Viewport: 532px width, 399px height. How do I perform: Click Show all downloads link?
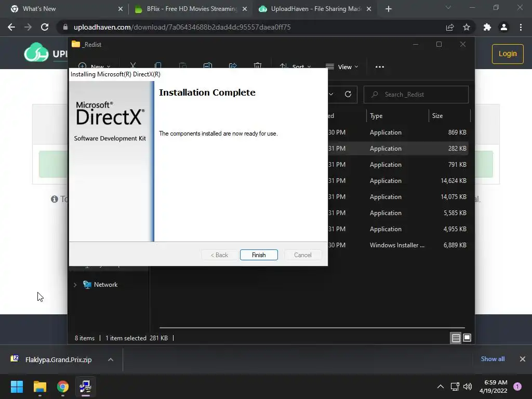point(493,358)
